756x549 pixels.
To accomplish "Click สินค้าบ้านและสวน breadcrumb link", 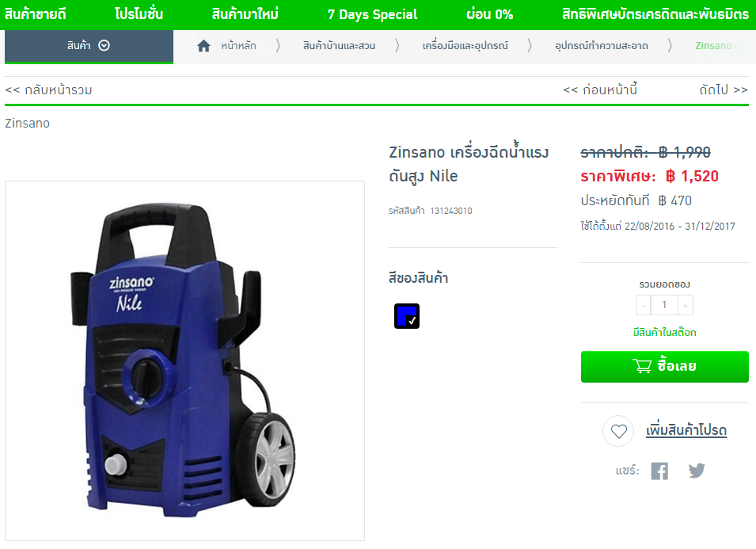I will tap(339, 46).
